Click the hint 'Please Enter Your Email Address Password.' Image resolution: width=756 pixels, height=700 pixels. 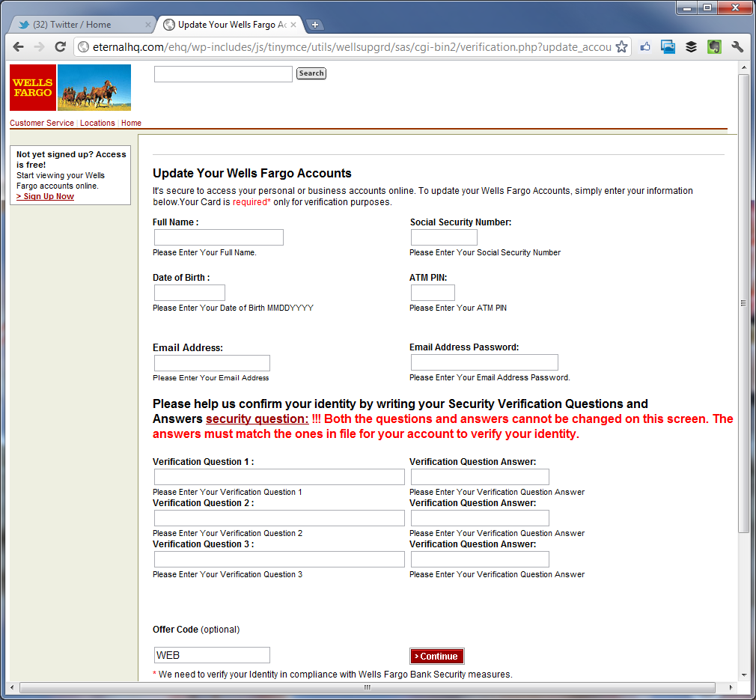pyautogui.click(x=490, y=377)
